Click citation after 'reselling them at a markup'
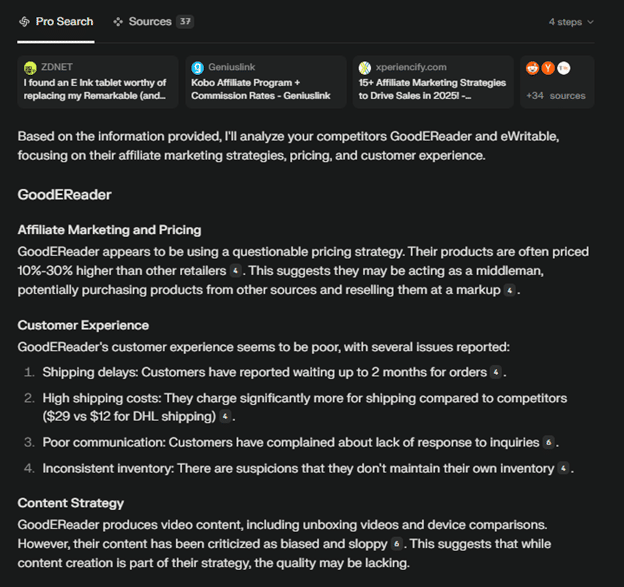Image resolution: width=624 pixels, height=587 pixels. [510, 290]
